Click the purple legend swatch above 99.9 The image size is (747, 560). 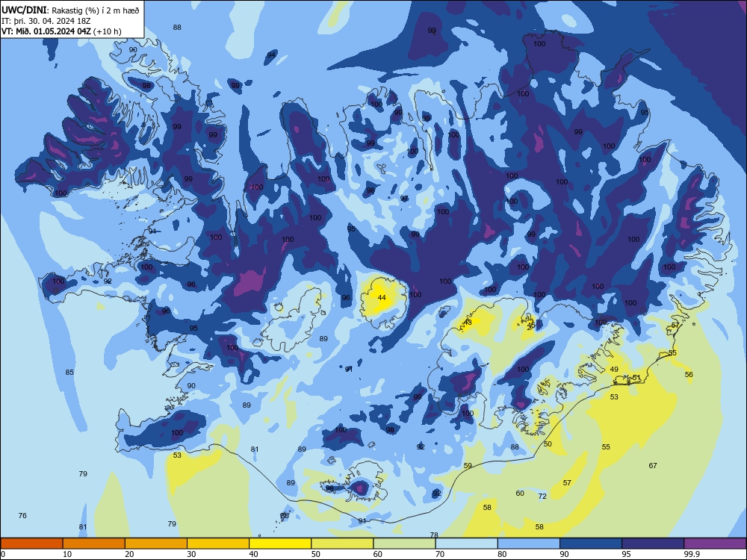[x=715, y=544]
